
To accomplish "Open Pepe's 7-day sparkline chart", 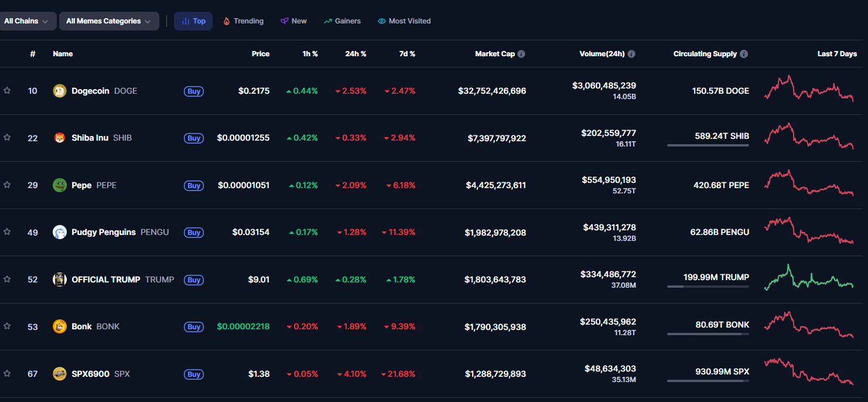I will click(809, 183).
